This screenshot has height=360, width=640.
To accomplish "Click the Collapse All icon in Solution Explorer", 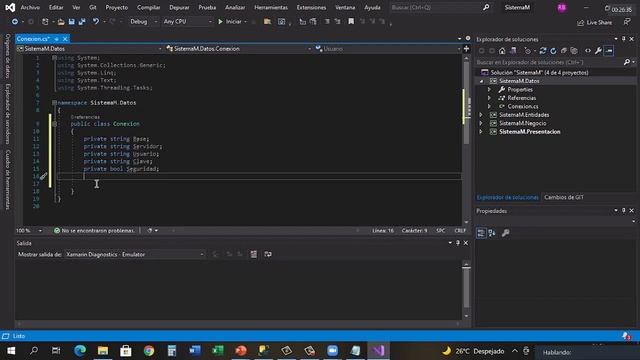I will pos(564,51).
